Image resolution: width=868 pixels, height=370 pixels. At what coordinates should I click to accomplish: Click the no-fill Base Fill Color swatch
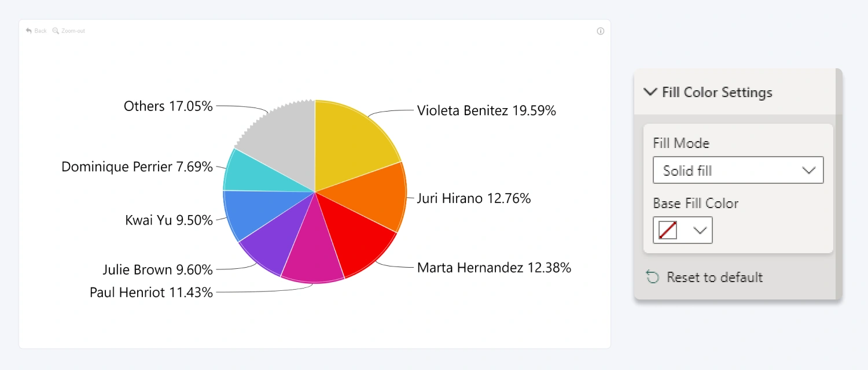point(668,230)
